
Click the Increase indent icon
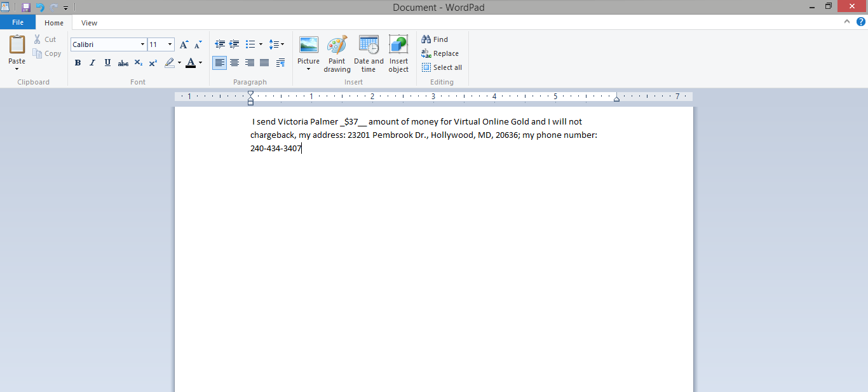[234, 44]
